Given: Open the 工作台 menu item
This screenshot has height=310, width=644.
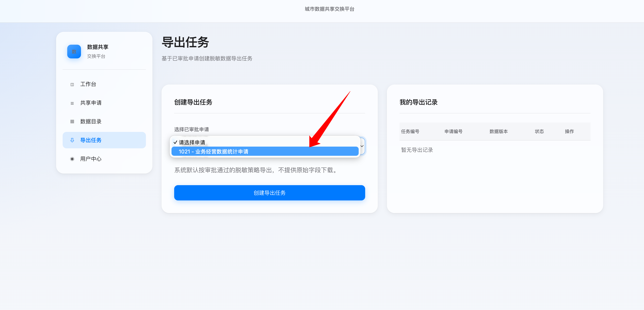Looking at the screenshot, I should (x=104, y=84).
